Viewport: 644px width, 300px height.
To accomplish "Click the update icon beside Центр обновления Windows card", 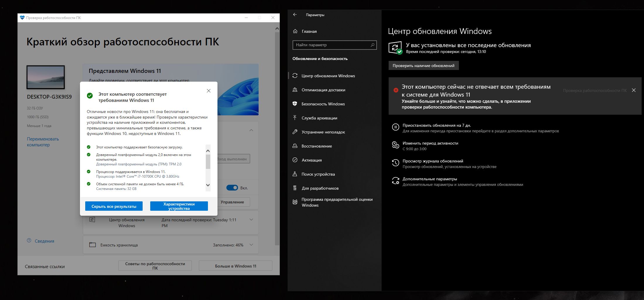I will 92,220.
